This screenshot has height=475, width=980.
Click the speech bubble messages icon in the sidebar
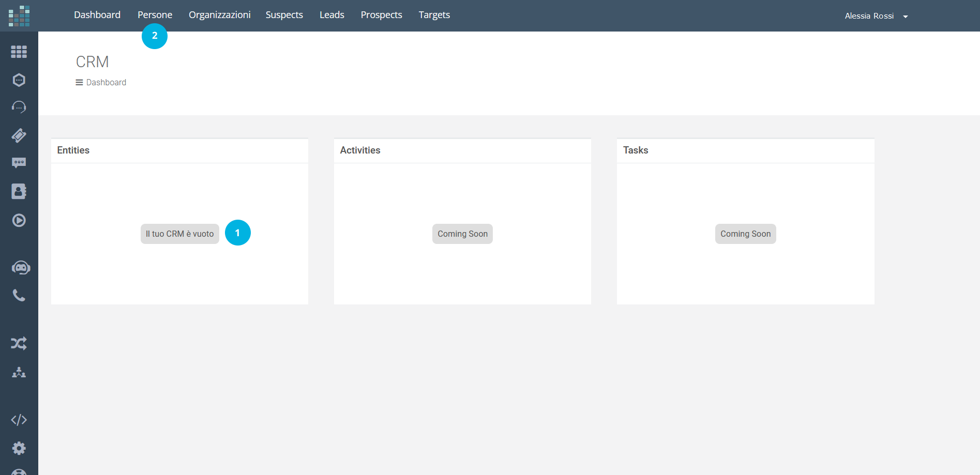point(19,163)
